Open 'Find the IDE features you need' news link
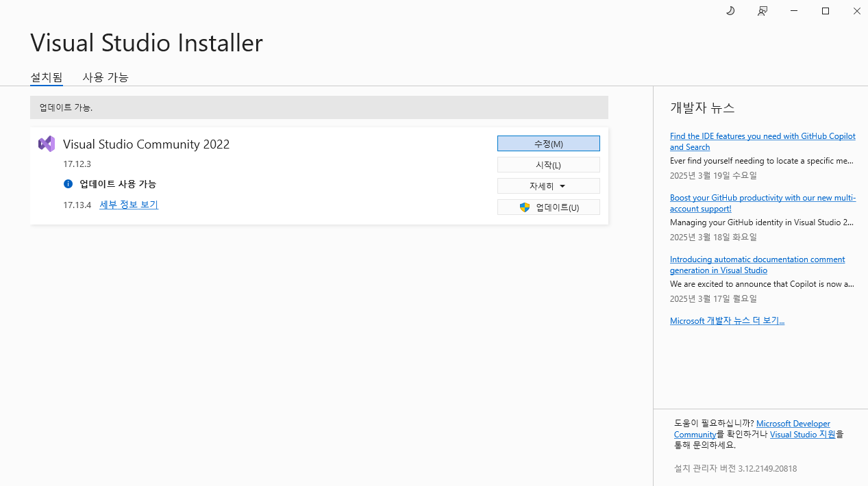The height and width of the screenshot is (486, 868). (762, 142)
